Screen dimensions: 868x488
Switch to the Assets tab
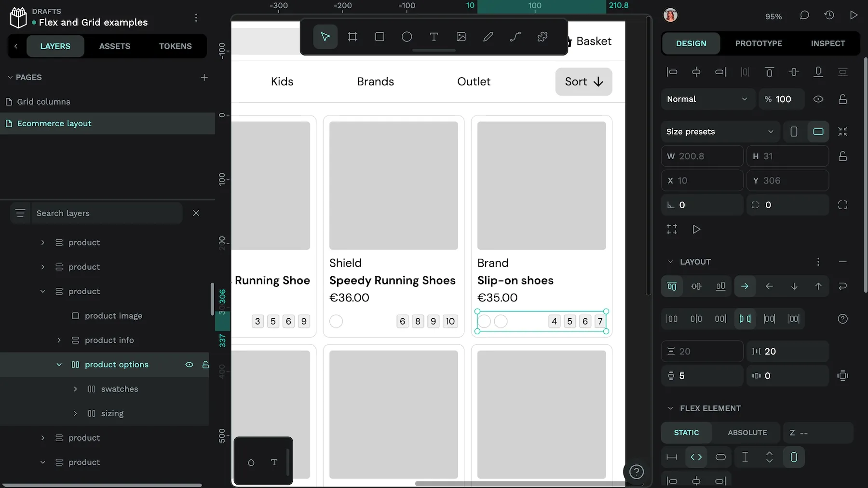point(114,46)
